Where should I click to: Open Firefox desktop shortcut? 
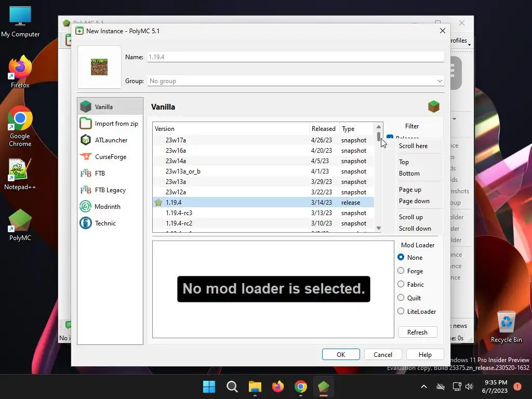(20, 72)
